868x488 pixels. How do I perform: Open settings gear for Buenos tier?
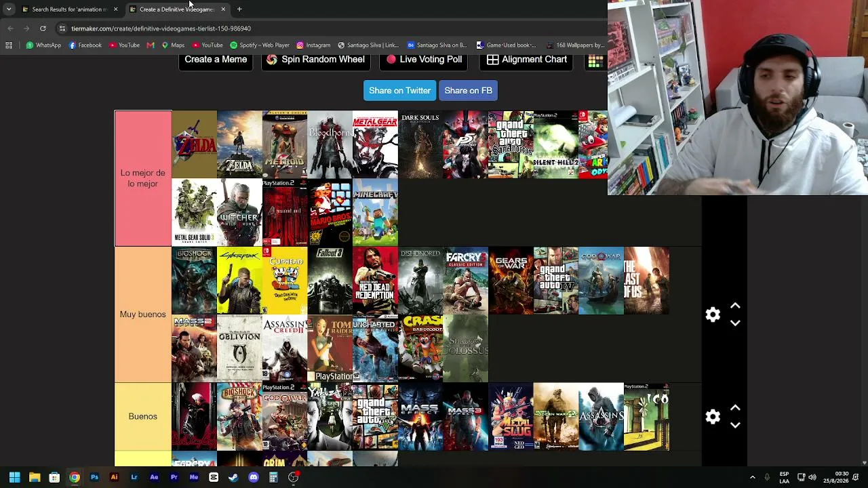pos(713,417)
